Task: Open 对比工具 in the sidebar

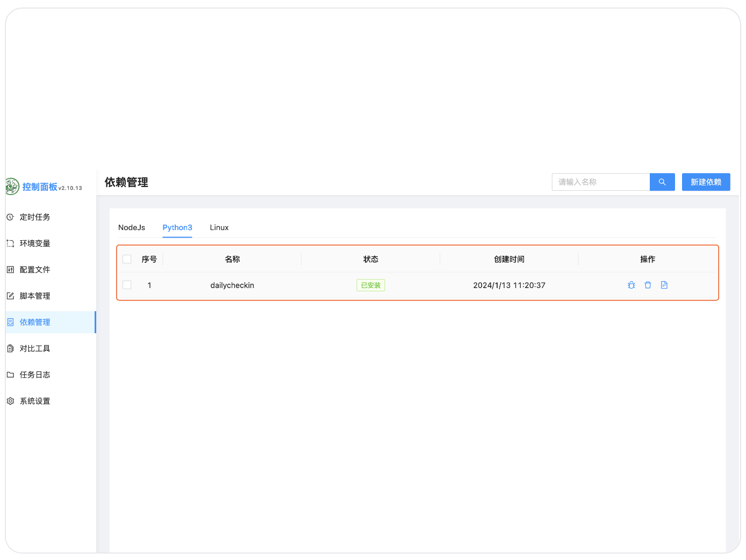Action: pos(35,349)
